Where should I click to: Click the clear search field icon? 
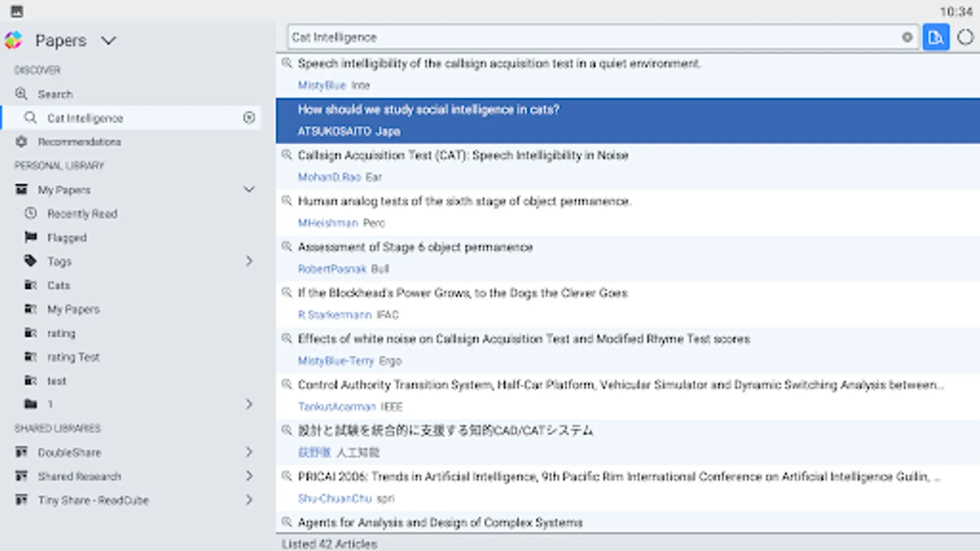point(907,37)
